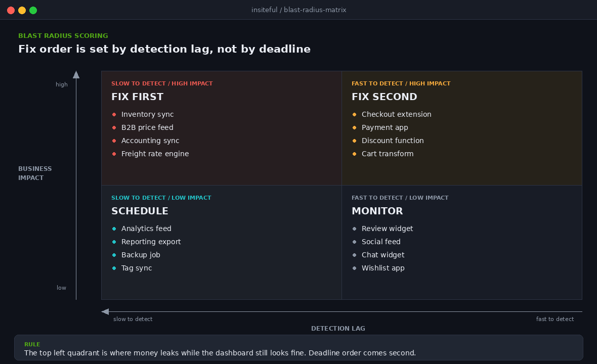The width and height of the screenshot is (597, 364).
Task: Select the Review widget item
Action: (387, 228)
